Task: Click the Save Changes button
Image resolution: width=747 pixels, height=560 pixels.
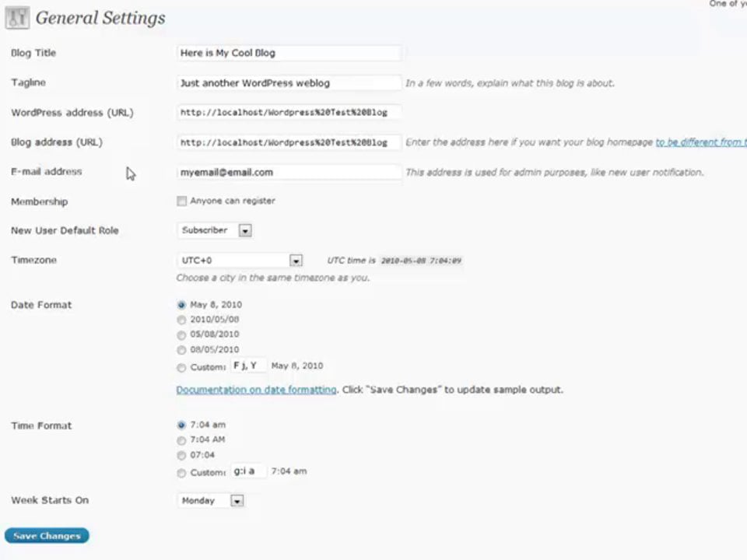Action: (x=47, y=536)
